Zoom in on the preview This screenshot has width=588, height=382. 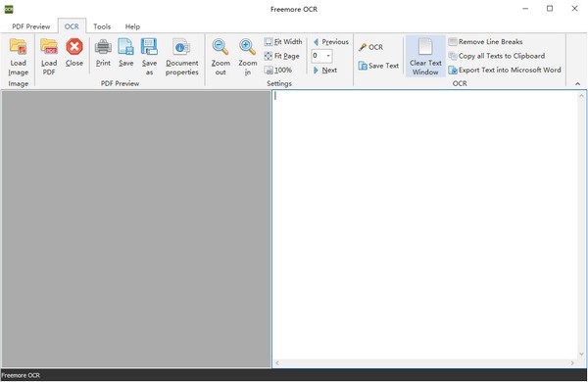[248, 57]
